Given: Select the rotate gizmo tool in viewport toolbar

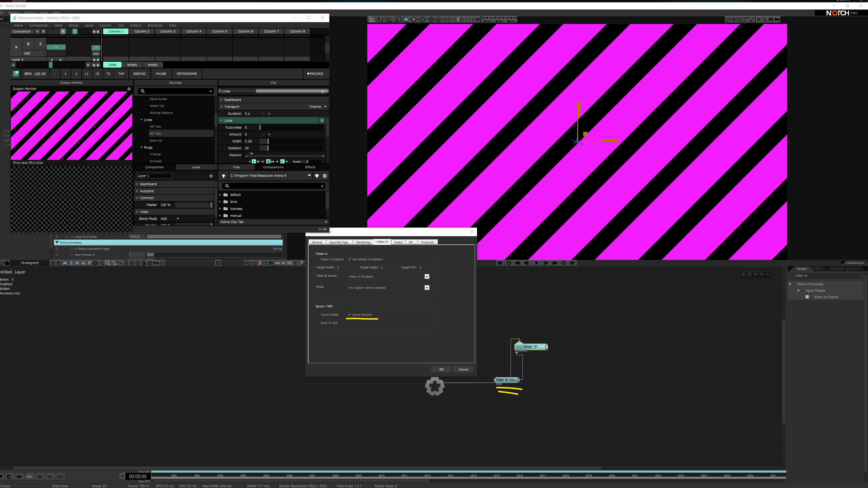Looking at the screenshot, I should [x=380, y=20].
